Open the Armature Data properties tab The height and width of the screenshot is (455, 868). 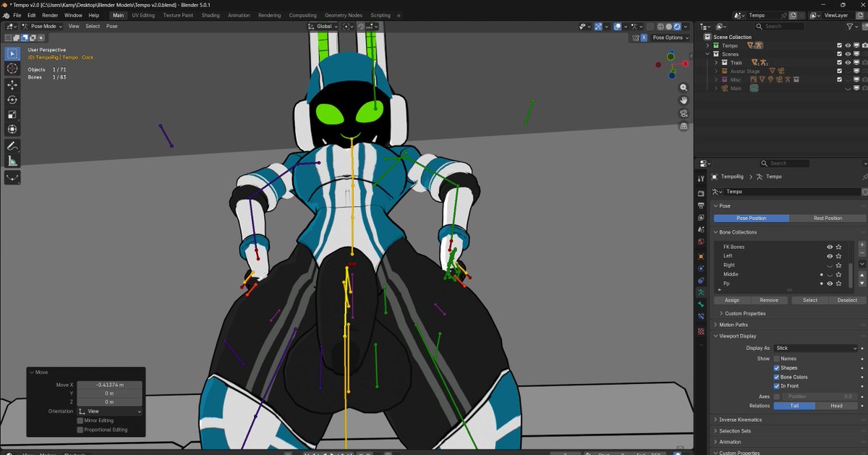700,293
